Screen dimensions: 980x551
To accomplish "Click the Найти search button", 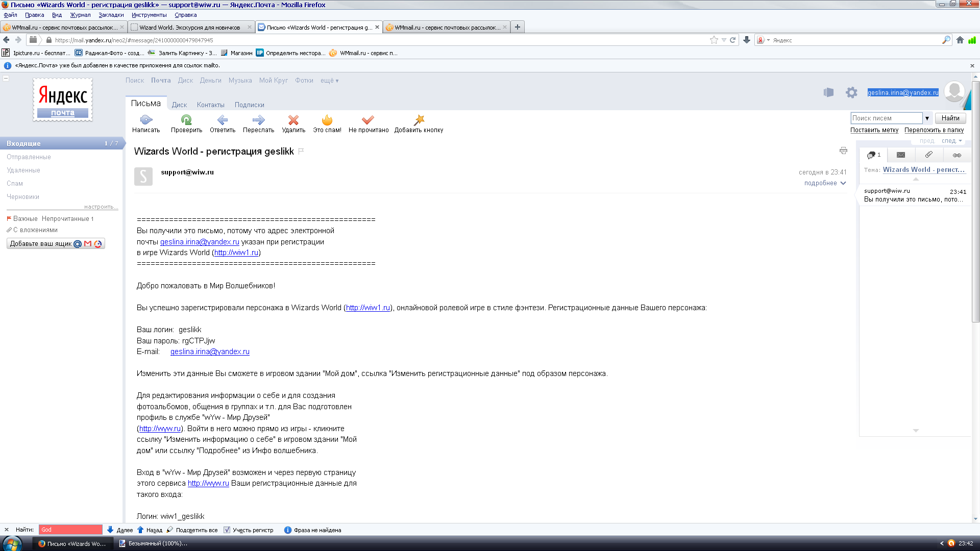I will pyautogui.click(x=950, y=118).
